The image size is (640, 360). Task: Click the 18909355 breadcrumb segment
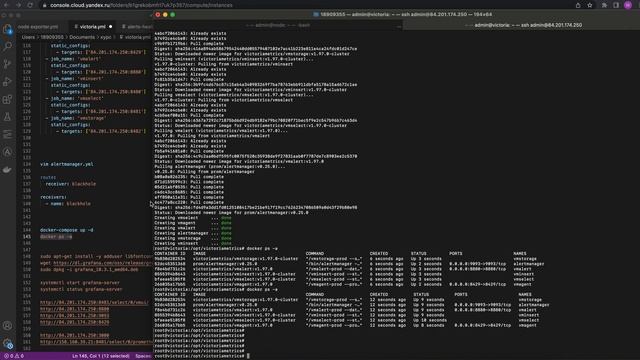(52, 37)
